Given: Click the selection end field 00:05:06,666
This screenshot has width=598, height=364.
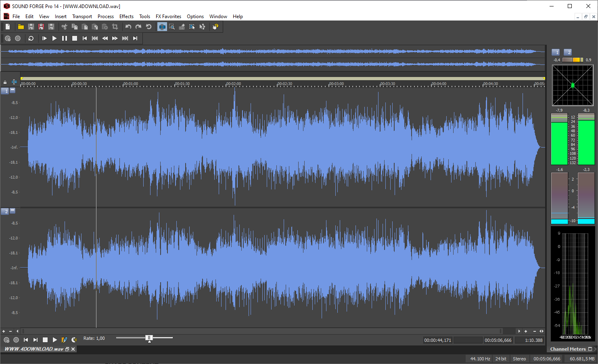Looking at the screenshot, I should (x=498, y=340).
